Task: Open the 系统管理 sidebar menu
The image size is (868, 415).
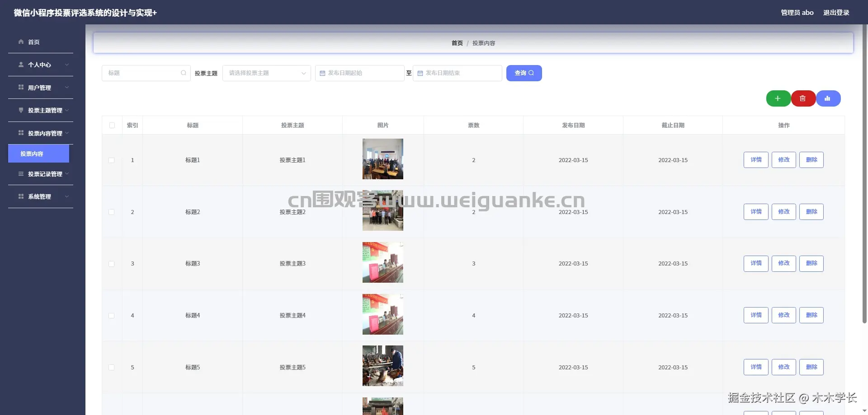Action: tap(41, 196)
